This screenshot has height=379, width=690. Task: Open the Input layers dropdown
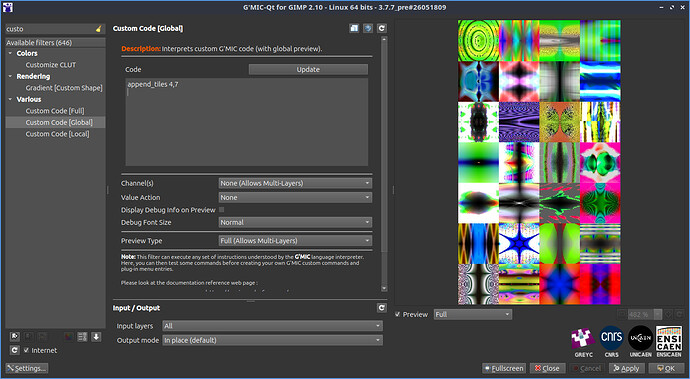coord(272,326)
